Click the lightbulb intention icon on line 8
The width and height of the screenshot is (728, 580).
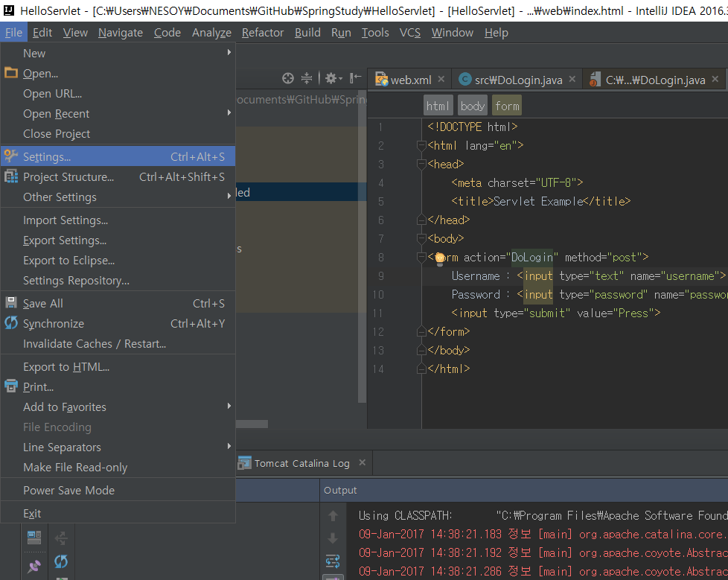[439, 258]
